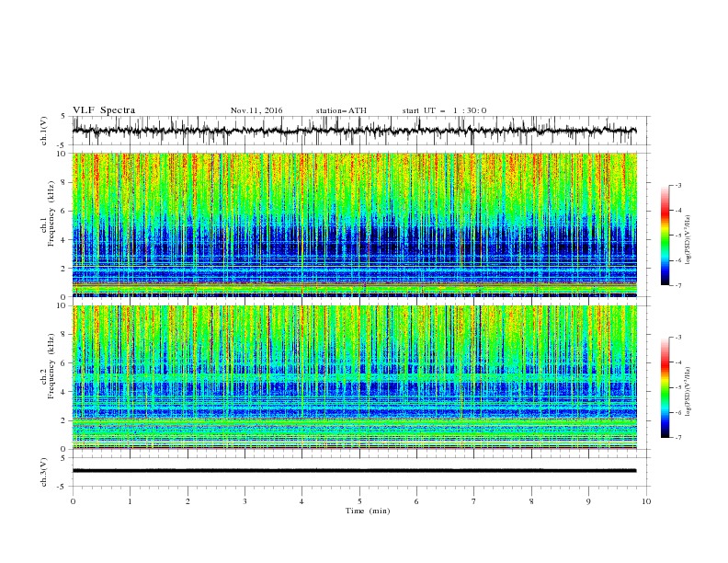The width and height of the screenshot is (728, 563).
Task: Click the time axis tick label '10'
Action: coord(646,501)
